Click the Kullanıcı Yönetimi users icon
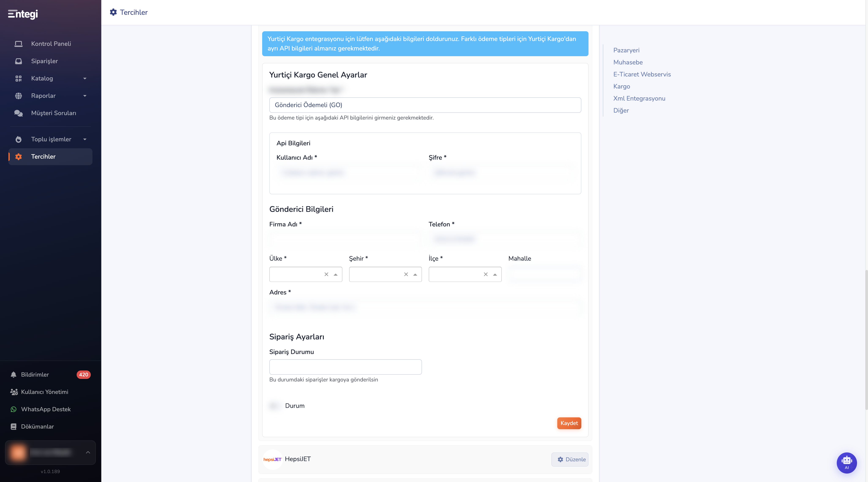Image resolution: width=868 pixels, height=482 pixels. coord(14,392)
